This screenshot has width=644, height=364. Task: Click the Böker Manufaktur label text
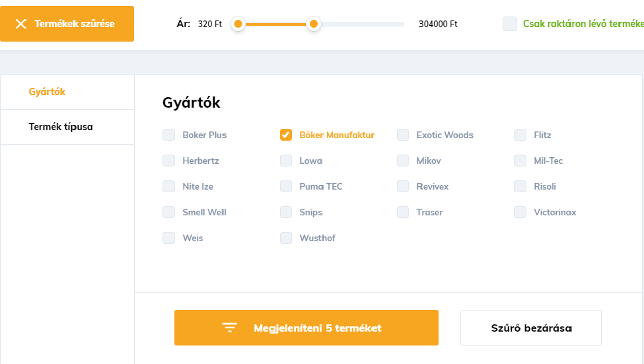point(337,135)
